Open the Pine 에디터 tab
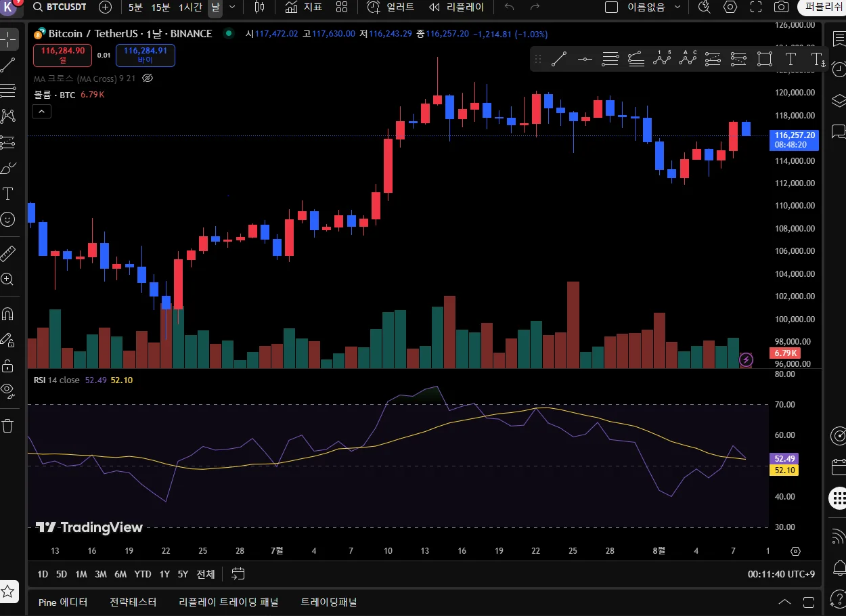 [x=63, y=602]
